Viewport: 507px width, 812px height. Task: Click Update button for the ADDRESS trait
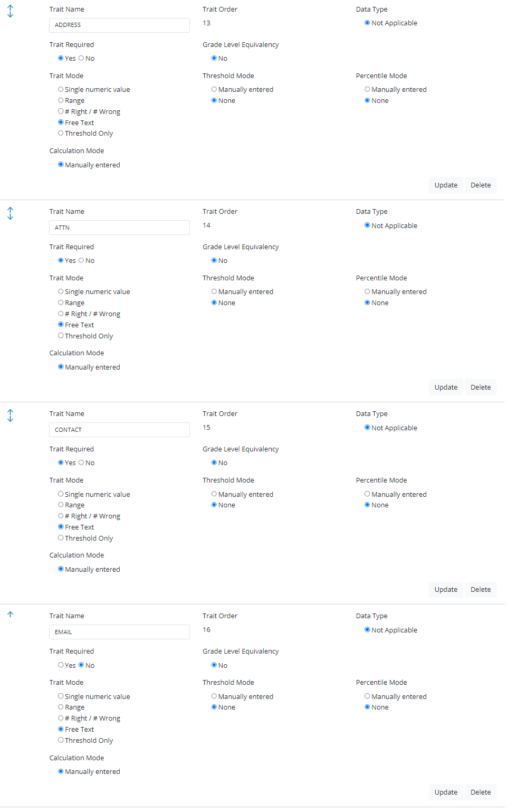446,185
